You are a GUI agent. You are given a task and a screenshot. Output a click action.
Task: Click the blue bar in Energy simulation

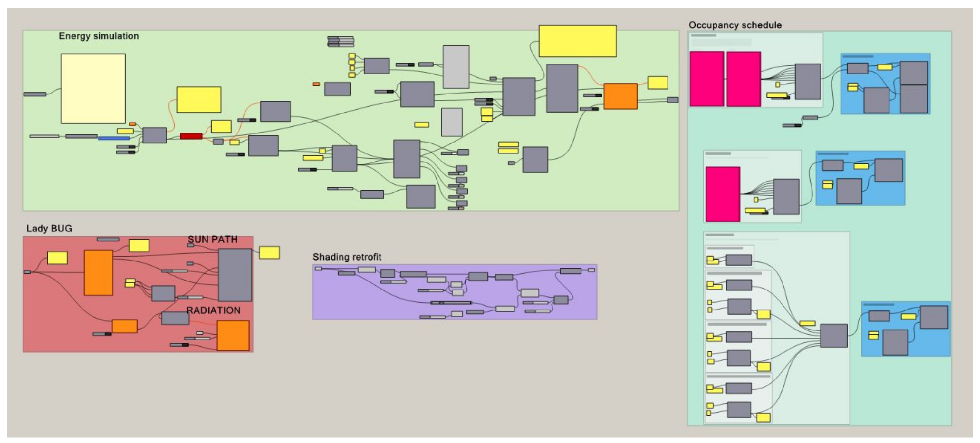[x=114, y=138]
